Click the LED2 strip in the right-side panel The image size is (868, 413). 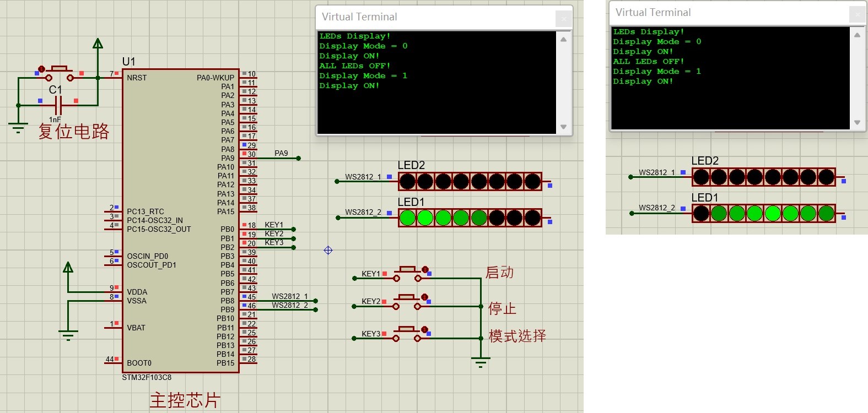(x=763, y=177)
